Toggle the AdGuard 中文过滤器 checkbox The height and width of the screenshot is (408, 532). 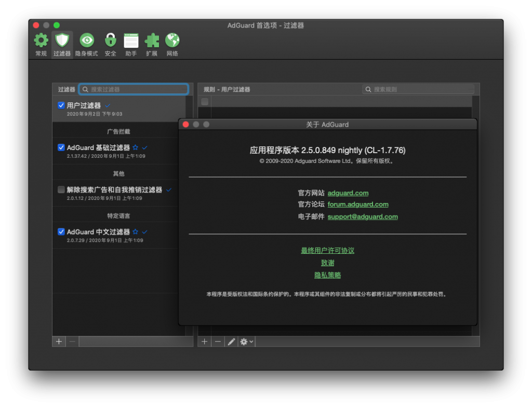tap(61, 232)
